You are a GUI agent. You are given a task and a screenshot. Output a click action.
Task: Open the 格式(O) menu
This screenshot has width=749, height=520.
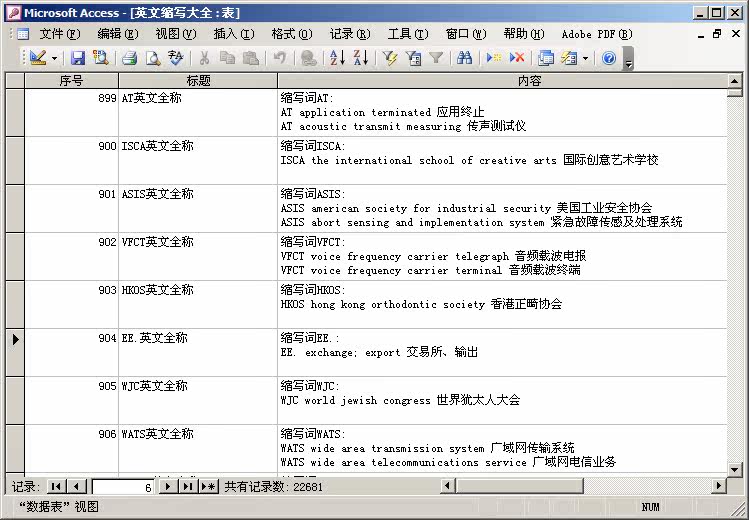coord(292,34)
